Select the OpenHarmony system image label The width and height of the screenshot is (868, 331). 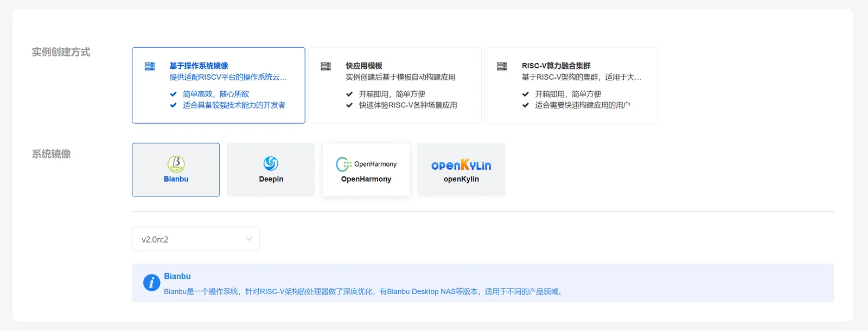click(x=366, y=179)
